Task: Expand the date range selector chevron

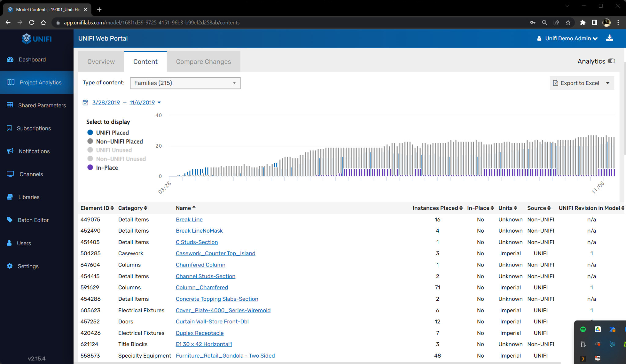Action: (x=159, y=102)
